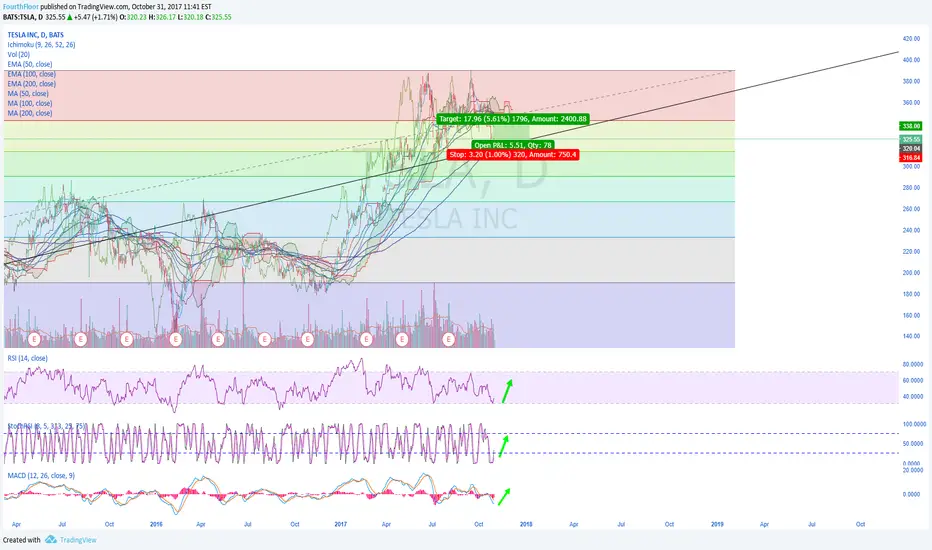This screenshot has width=932, height=550.
Task: Click the 325.55 current price axis tag
Action: pos(911,139)
